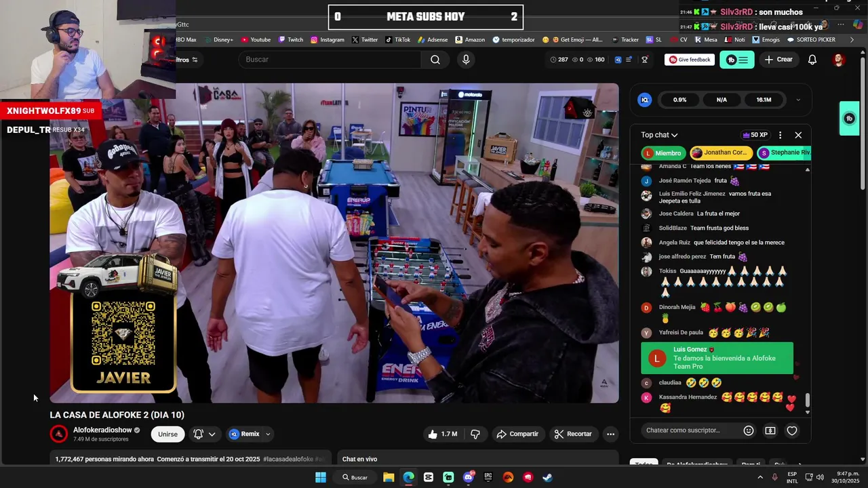The image size is (868, 488).
Task: Click the vidIQ list icon in toolbar
Action: click(x=629, y=60)
